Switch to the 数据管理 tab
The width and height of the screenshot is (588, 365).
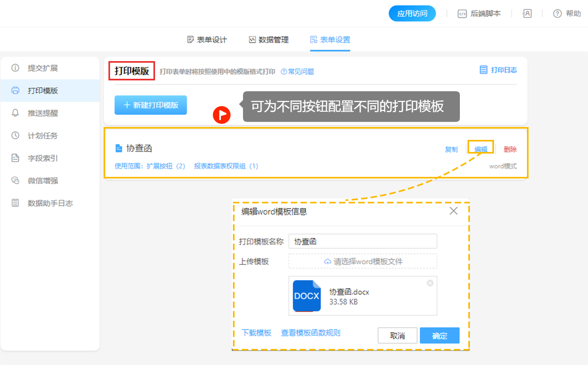coord(269,39)
